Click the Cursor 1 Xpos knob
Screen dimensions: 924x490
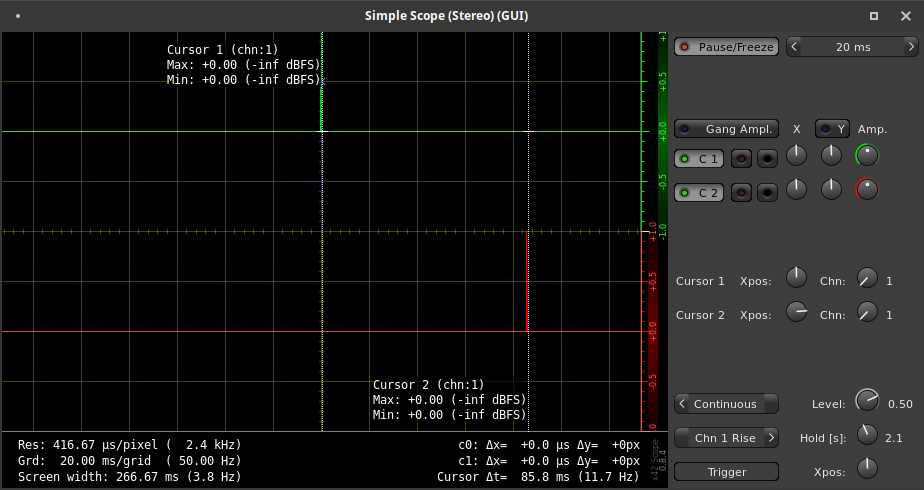click(797, 277)
